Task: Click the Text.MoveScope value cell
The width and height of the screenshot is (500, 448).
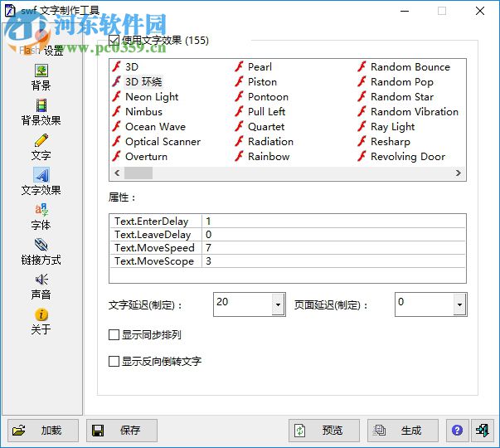Action: tap(334, 261)
